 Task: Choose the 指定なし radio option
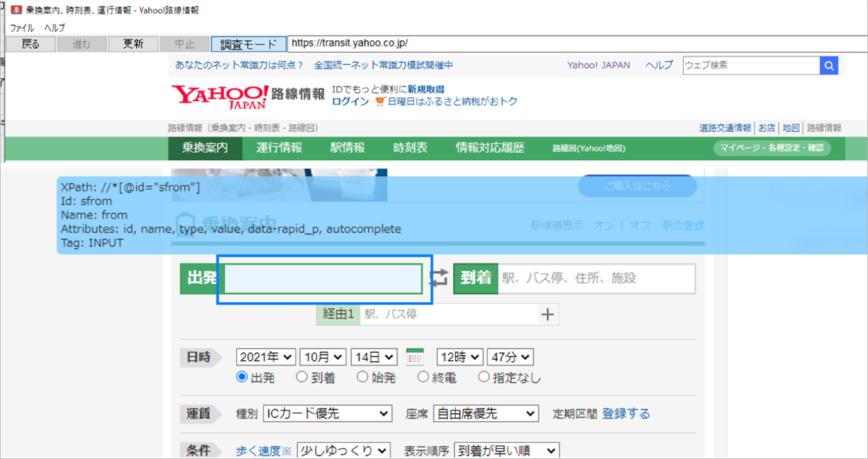pos(484,378)
